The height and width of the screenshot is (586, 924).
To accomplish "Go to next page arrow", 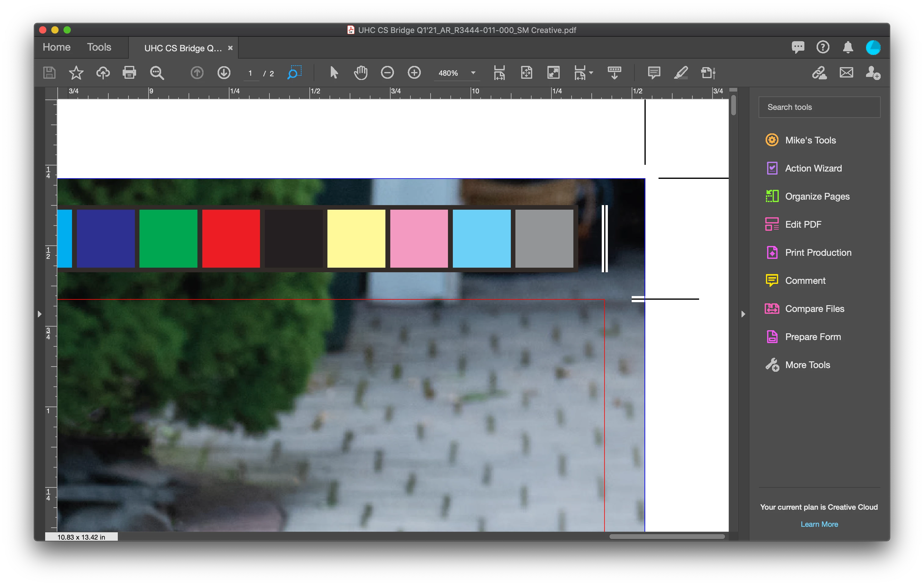I will click(x=224, y=73).
